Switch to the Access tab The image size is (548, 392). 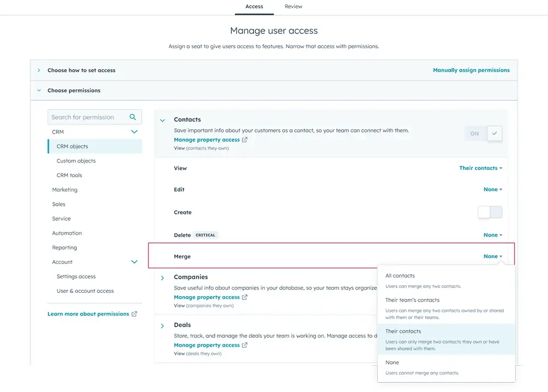(254, 7)
